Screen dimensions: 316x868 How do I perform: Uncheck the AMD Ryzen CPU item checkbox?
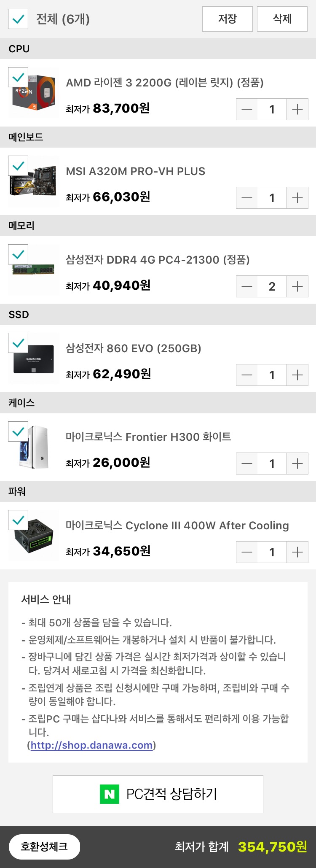[18, 77]
